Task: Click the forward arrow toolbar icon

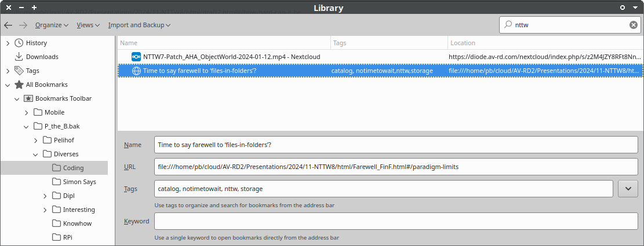Action: [x=23, y=25]
